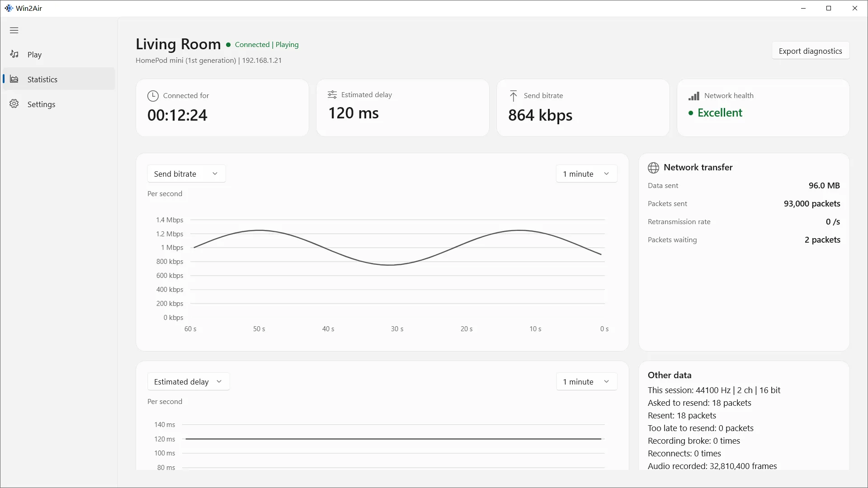Click the 93,000 packets value
The image size is (868, 488).
coord(812,203)
